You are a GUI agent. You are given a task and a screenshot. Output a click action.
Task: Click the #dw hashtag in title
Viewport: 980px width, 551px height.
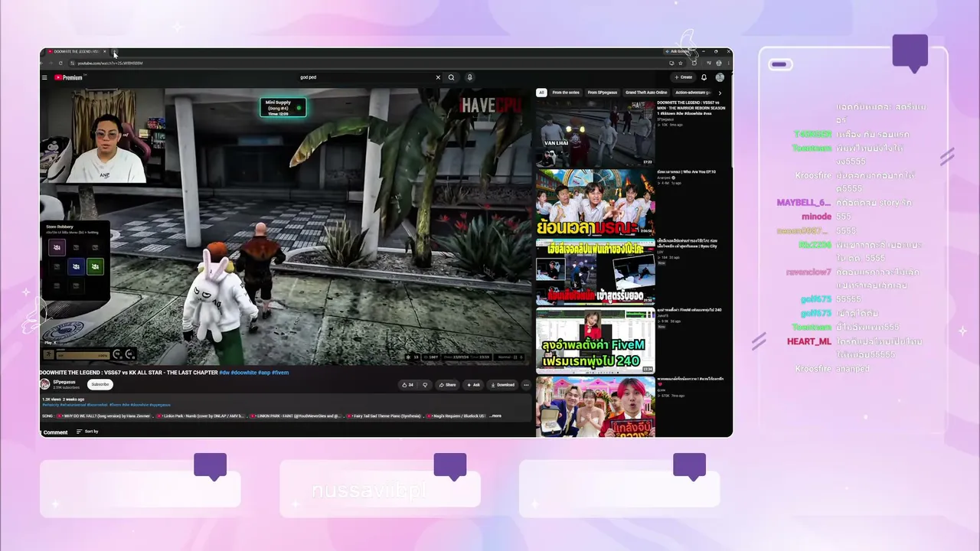coord(224,373)
